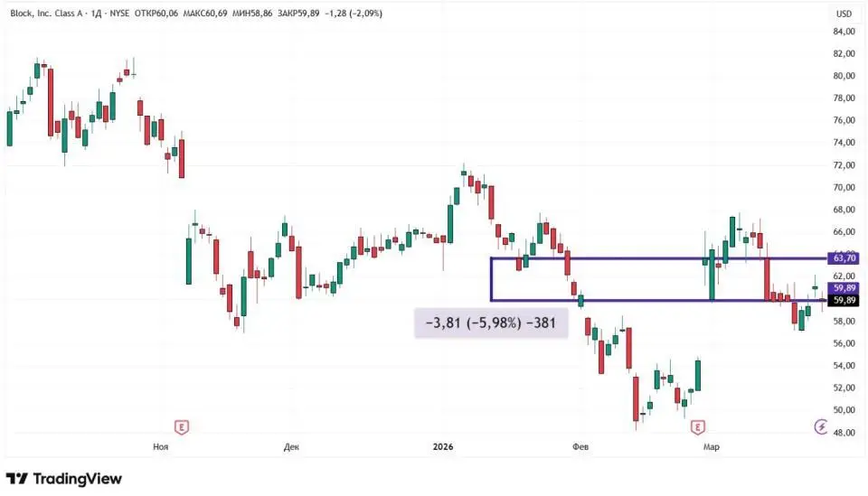Click the black 59,89 current price label

[844, 300]
